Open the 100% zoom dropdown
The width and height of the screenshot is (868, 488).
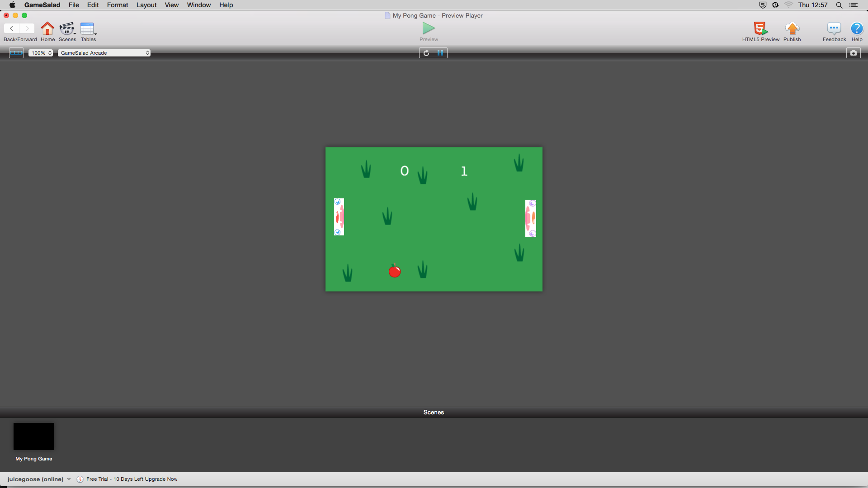[x=41, y=53]
